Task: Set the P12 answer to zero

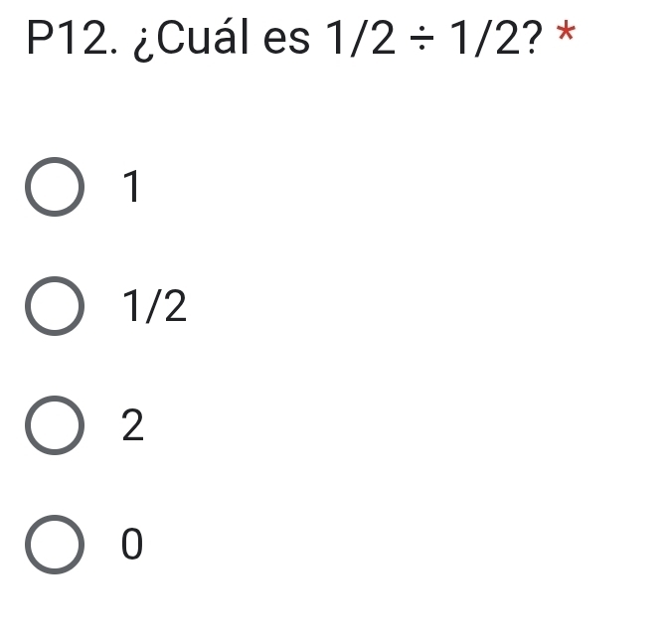Action: coord(54,544)
